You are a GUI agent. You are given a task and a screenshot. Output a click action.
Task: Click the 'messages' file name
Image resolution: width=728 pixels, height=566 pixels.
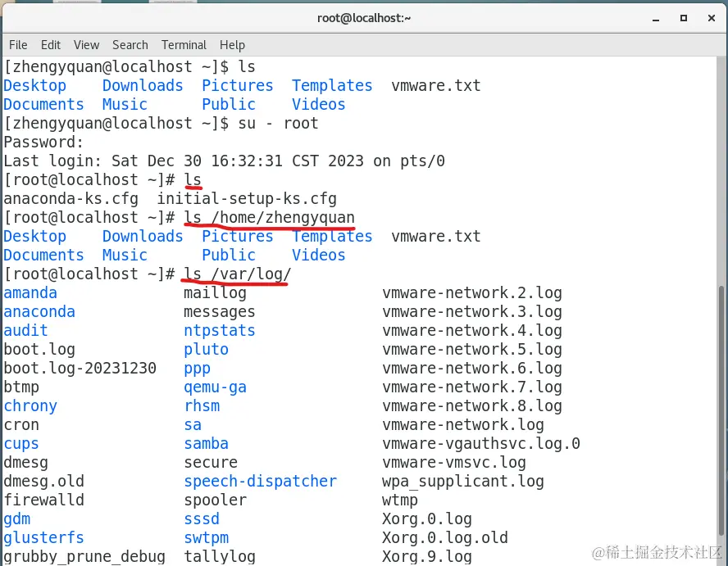[x=219, y=312]
